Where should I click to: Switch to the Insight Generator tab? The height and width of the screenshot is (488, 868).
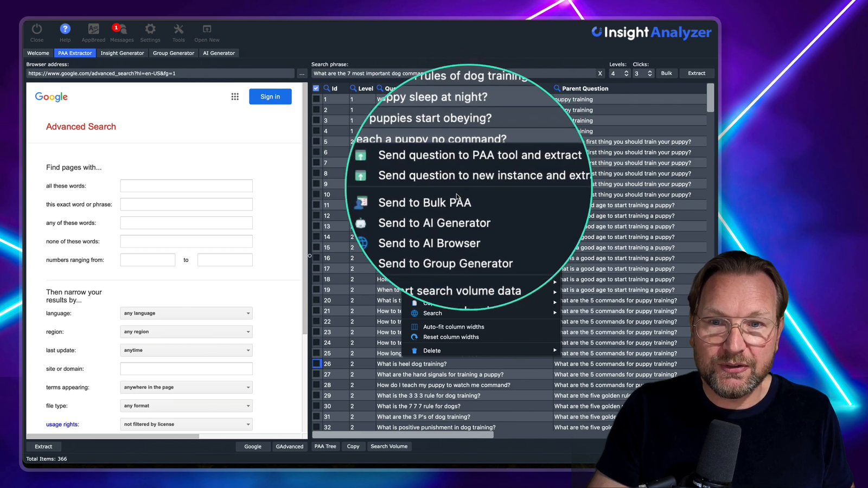click(x=122, y=53)
